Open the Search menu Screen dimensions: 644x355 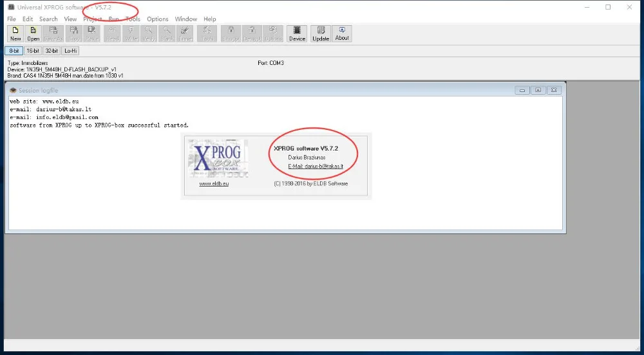pyautogui.click(x=48, y=19)
